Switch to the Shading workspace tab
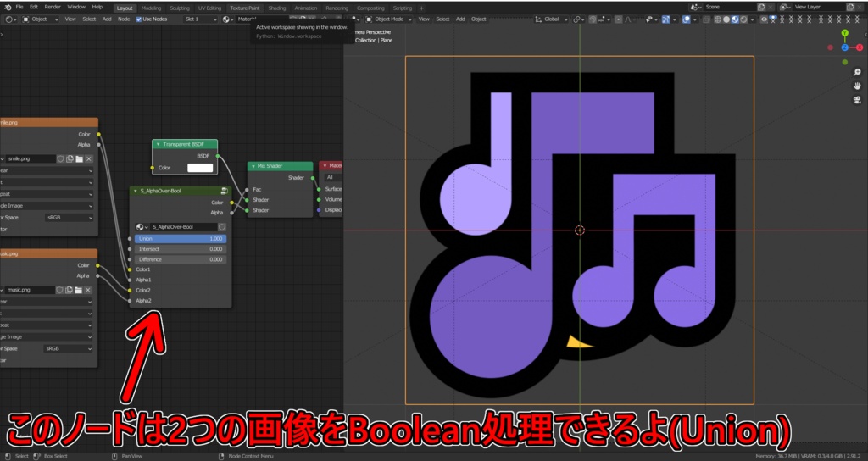This screenshot has width=868, height=461. pyautogui.click(x=277, y=8)
